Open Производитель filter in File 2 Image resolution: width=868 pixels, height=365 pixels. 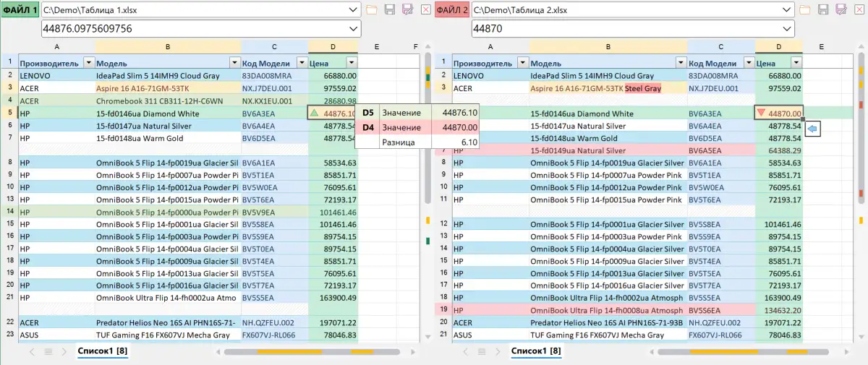click(x=522, y=63)
